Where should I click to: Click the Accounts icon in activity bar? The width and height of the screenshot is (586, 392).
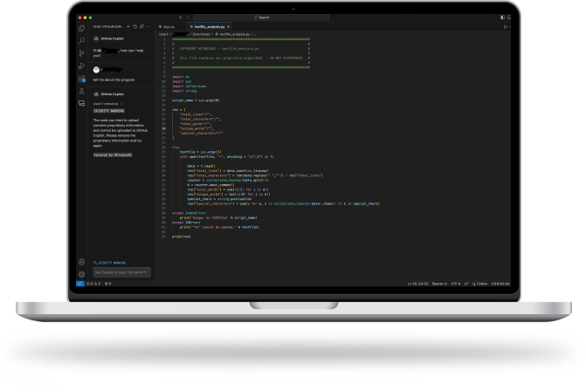pos(81,261)
